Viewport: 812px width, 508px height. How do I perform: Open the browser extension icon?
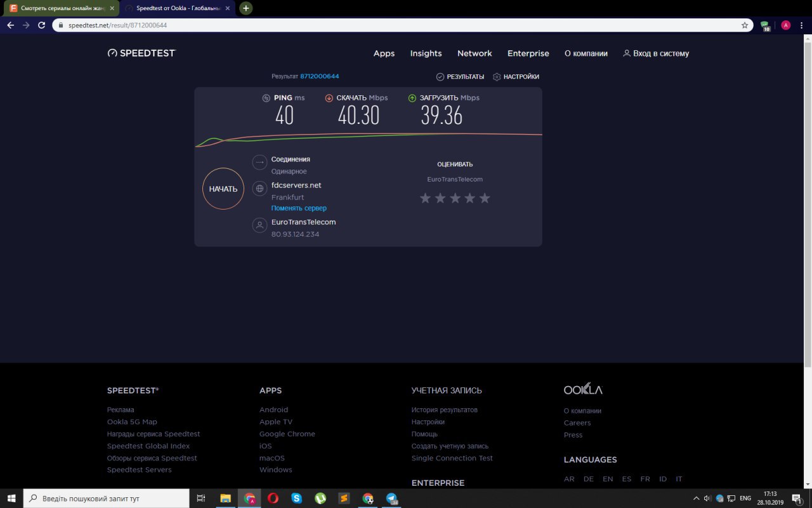click(x=766, y=26)
